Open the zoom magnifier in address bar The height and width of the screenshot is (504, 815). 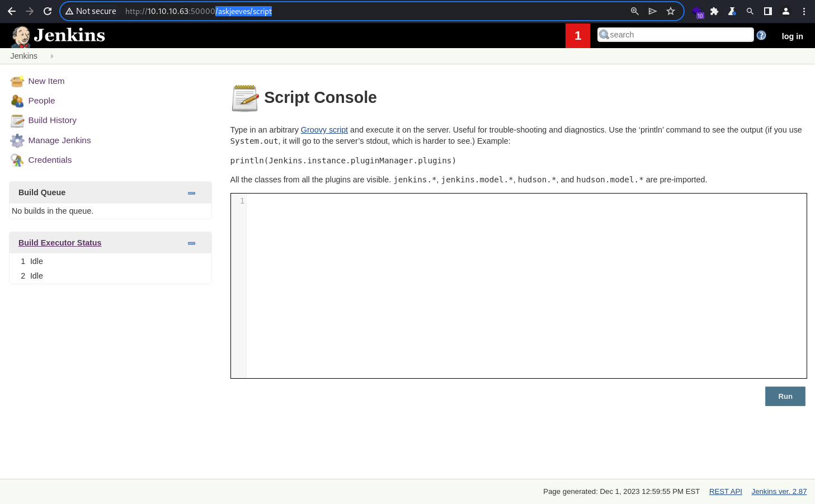pos(635,11)
